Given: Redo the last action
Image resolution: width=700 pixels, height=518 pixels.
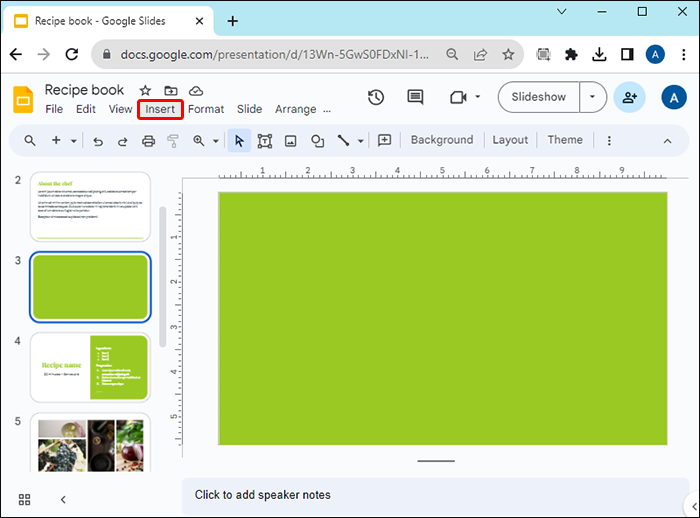Looking at the screenshot, I should (122, 141).
